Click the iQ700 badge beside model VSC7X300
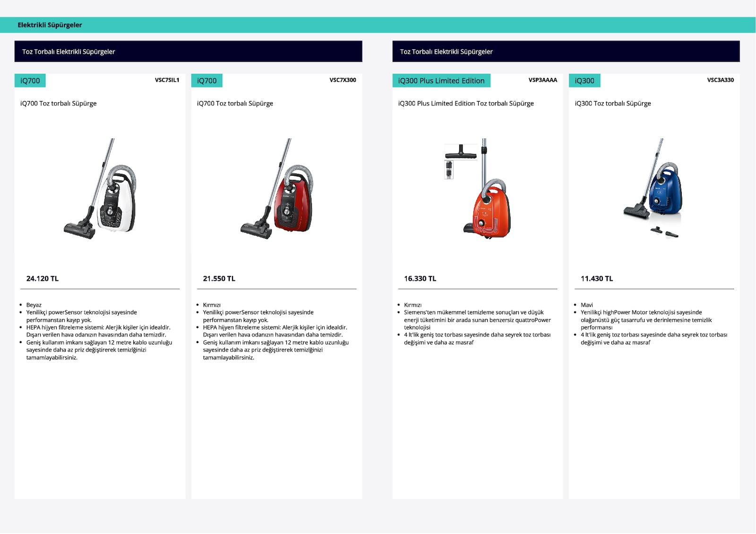Viewport: 756px width, 534px height. tap(207, 81)
